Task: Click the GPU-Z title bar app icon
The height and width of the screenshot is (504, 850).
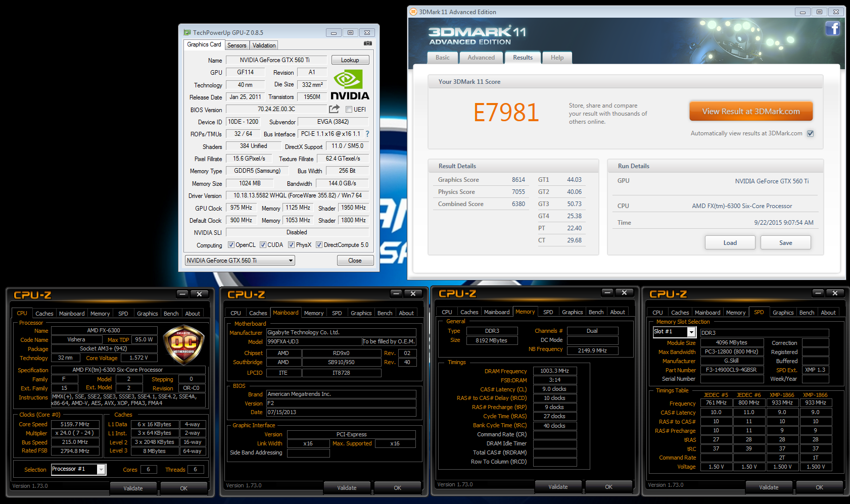Action: click(x=187, y=32)
